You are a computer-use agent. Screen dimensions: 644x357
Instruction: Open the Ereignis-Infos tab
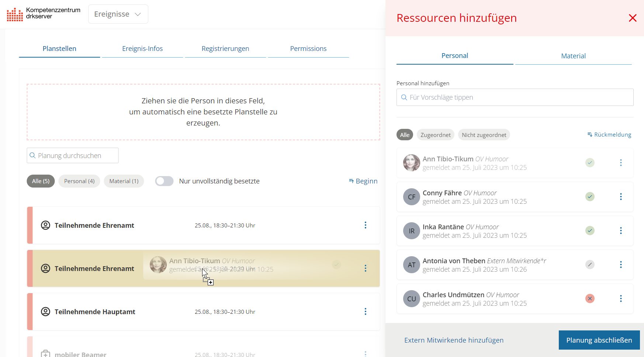142,49
